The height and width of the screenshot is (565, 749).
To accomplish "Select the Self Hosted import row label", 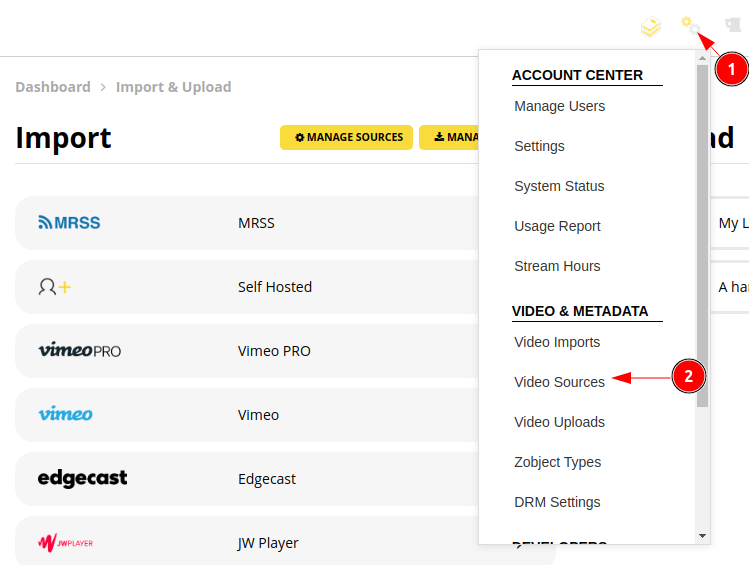I will click(x=275, y=287).
